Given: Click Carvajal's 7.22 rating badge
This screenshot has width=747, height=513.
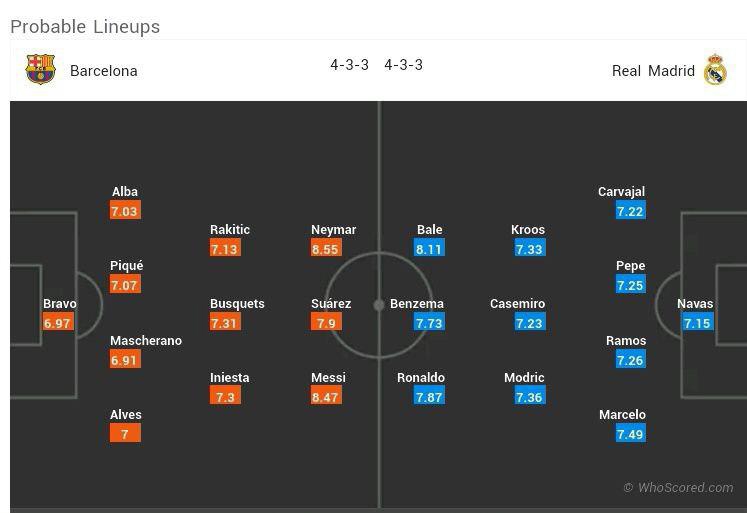Looking at the screenshot, I should [630, 211].
